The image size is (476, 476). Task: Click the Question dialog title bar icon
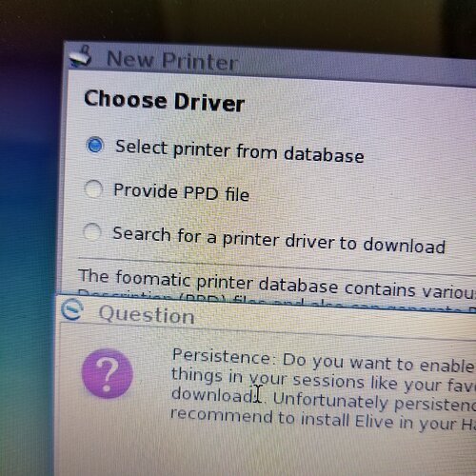(72, 309)
